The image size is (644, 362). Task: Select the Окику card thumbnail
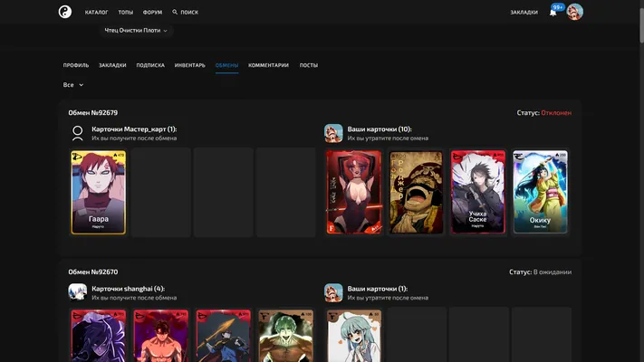point(540,192)
